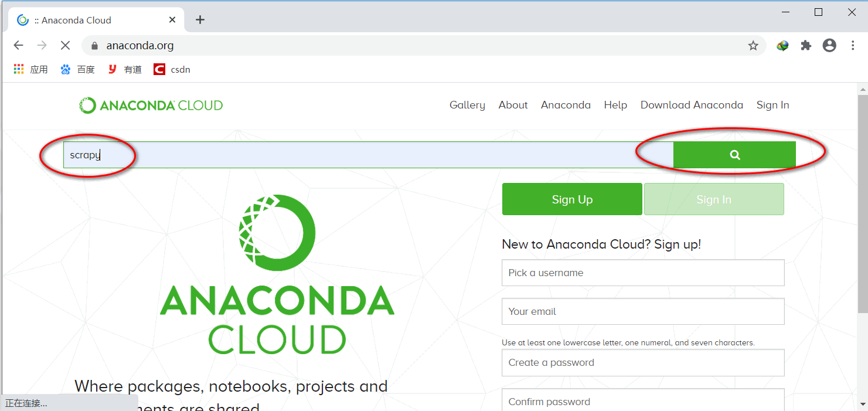
Task: Open the Chrome profile avatar icon
Action: [x=829, y=45]
